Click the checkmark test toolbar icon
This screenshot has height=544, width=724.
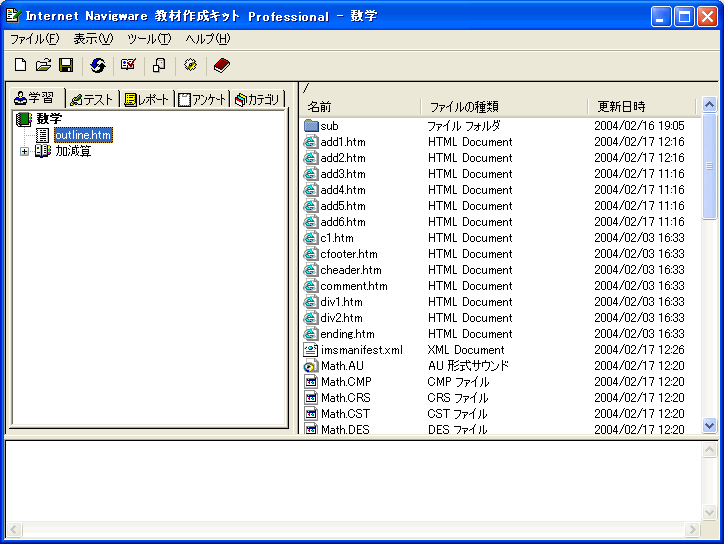click(x=128, y=65)
